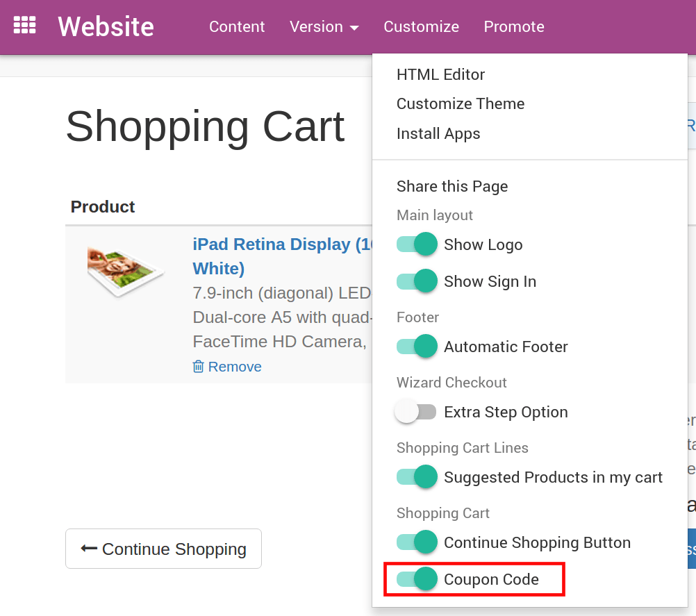Choose Customize Theme
Screen dimensions: 696x616
tap(460, 103)
